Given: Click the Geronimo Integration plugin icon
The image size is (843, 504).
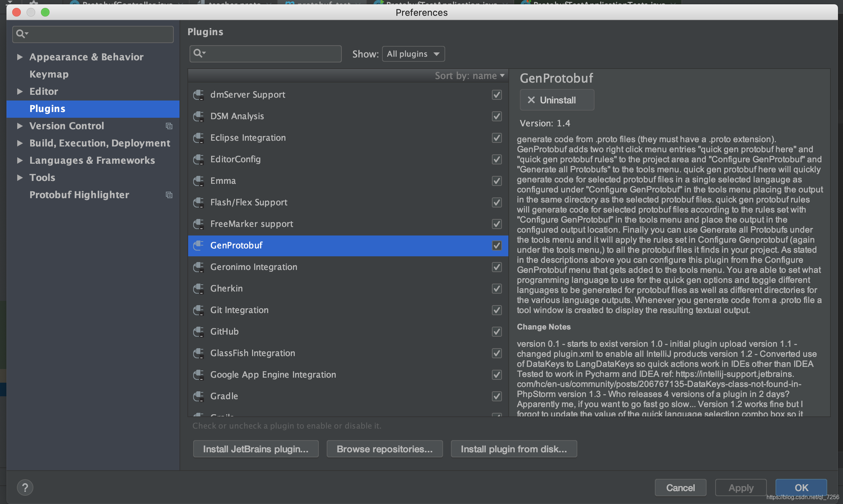Looking at the screenshot, I should tap(199, 267).
